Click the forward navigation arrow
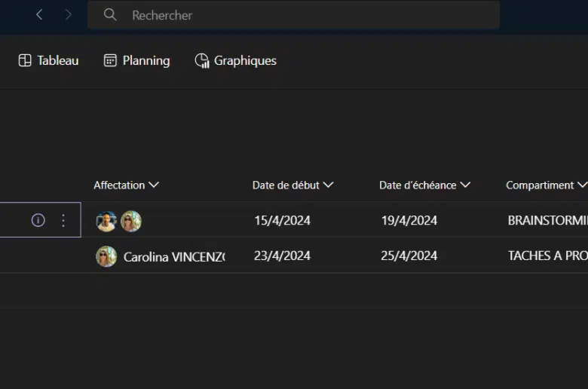The height and width of the screenshot is (389, 588). tap(69, 15)
